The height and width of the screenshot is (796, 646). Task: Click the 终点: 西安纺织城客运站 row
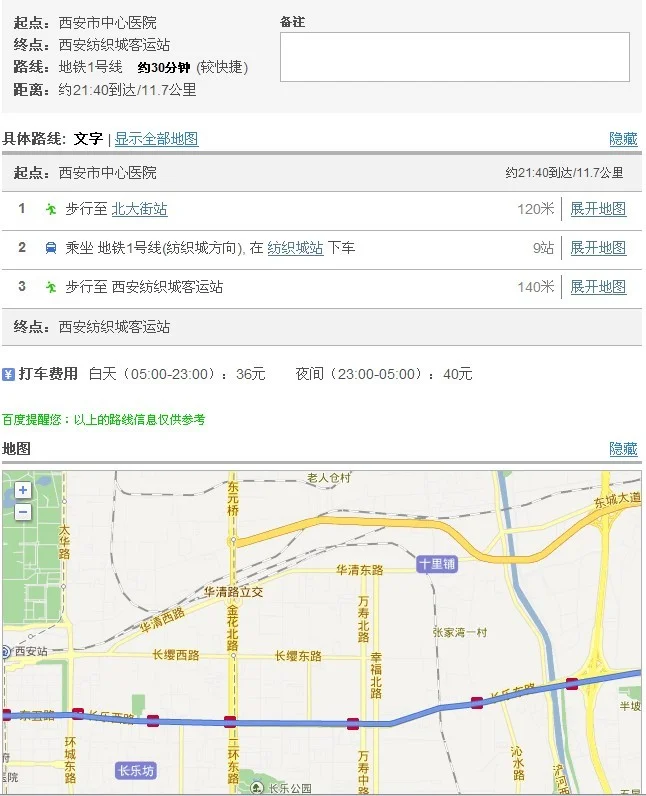click(322, 326)
